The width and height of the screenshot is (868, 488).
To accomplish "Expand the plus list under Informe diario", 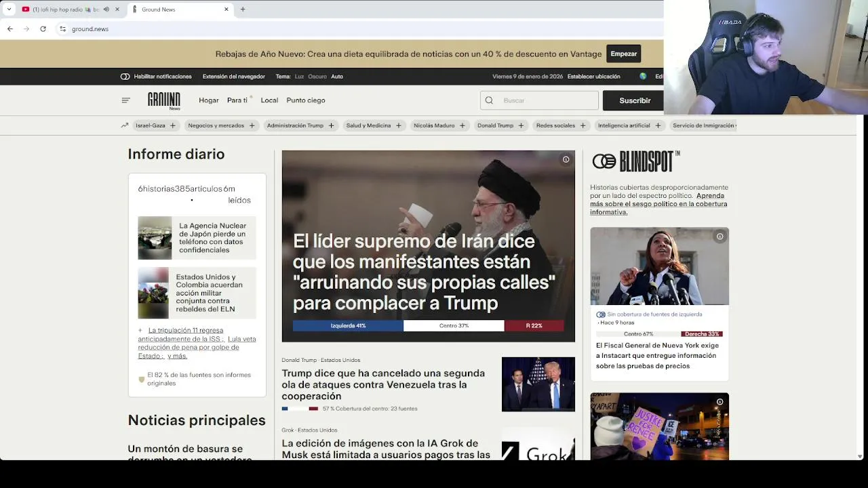I will (x=140, y=331).
